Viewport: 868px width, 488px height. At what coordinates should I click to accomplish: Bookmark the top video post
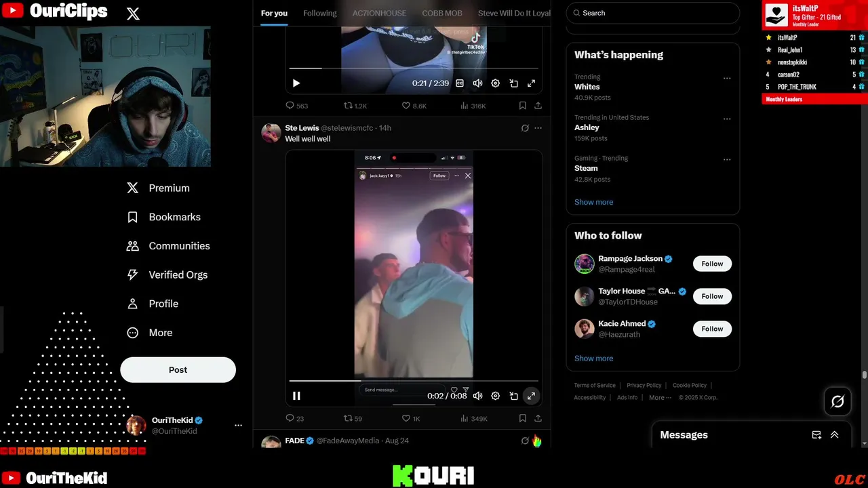click(522, 106)
